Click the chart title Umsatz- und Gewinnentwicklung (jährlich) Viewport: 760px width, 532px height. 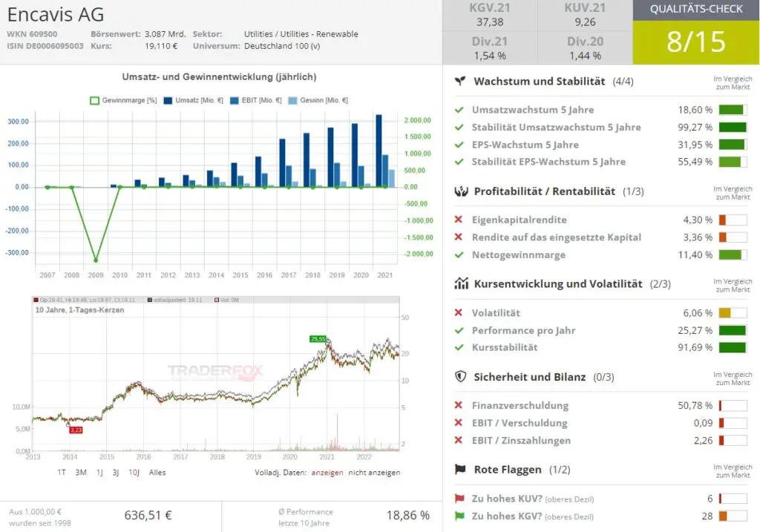pos(219,76)
